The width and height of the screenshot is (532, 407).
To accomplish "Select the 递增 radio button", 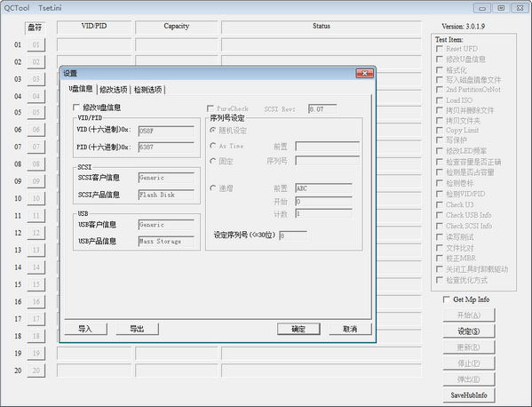I will (x=213, y=188).
